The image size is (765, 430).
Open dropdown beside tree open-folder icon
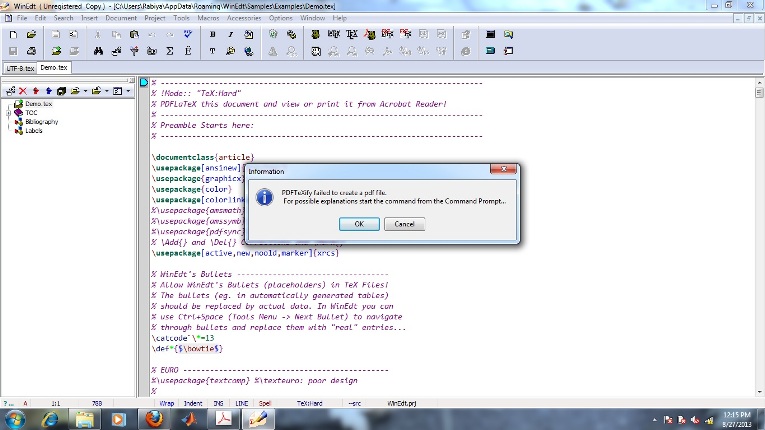click(85, 91)
